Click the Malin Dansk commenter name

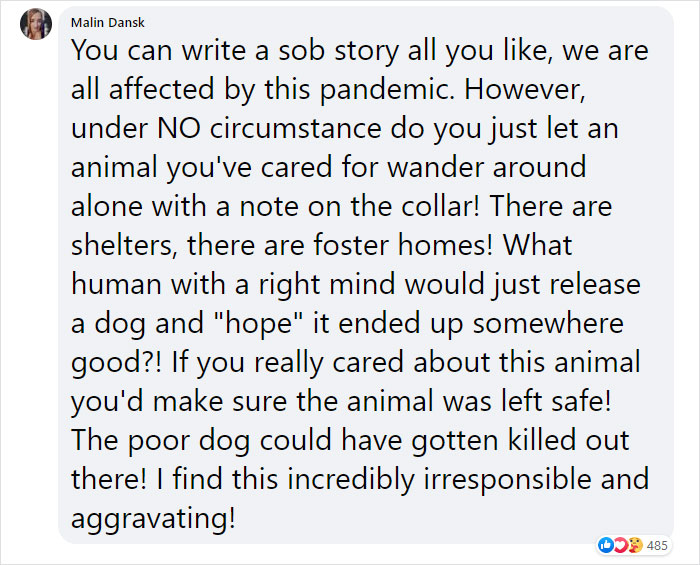coord(108,22)
